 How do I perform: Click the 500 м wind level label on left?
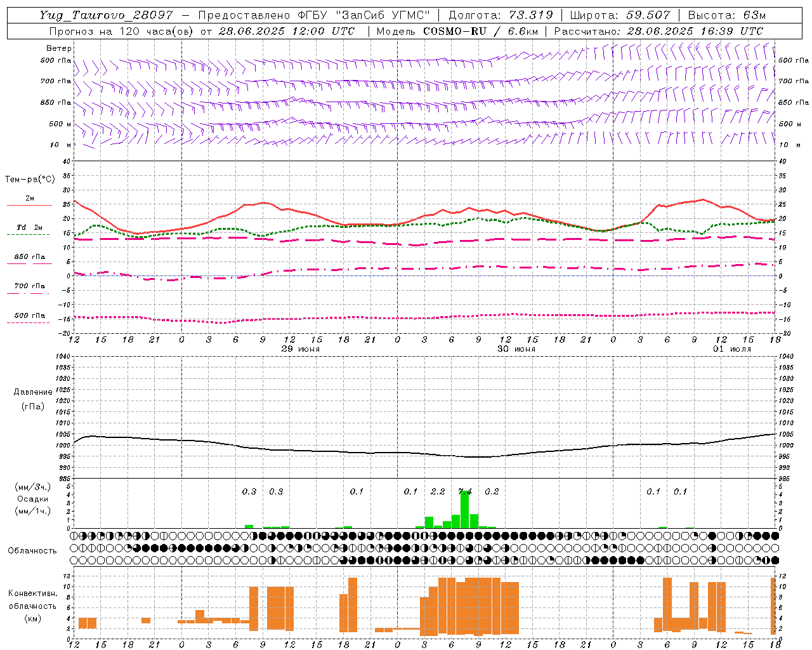[60, 124]
